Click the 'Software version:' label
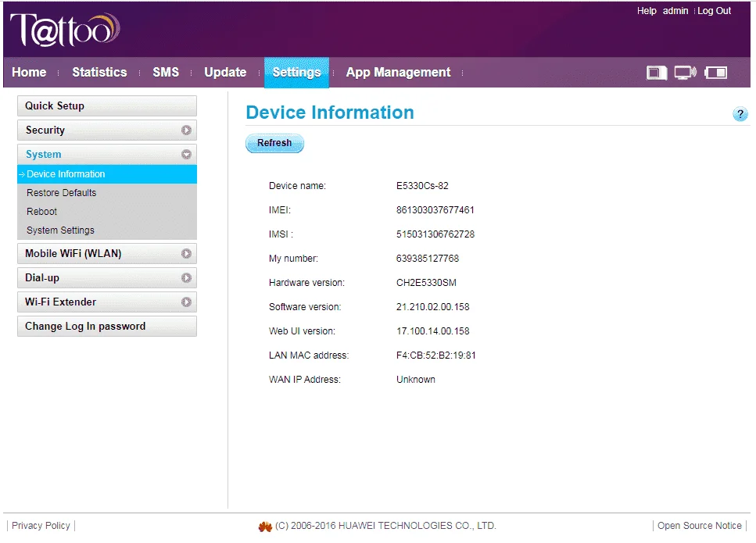 click(305, 306)
